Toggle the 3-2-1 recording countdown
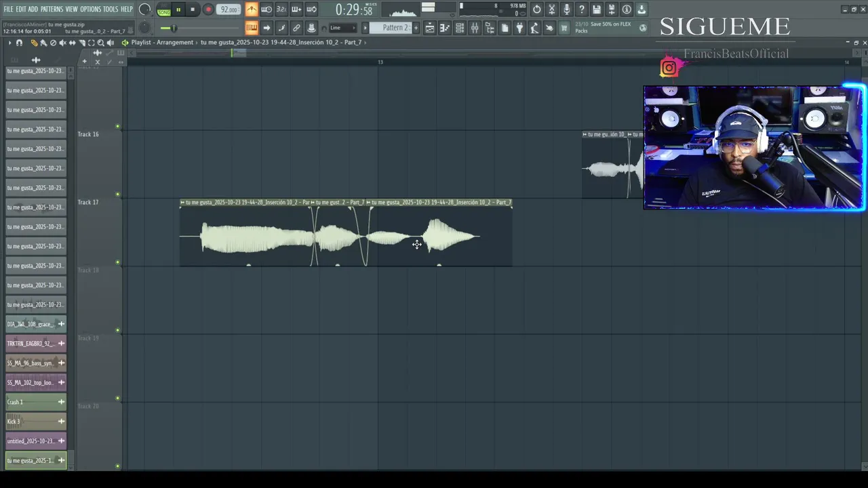This screenshot has width=868, height=488. 281,9
